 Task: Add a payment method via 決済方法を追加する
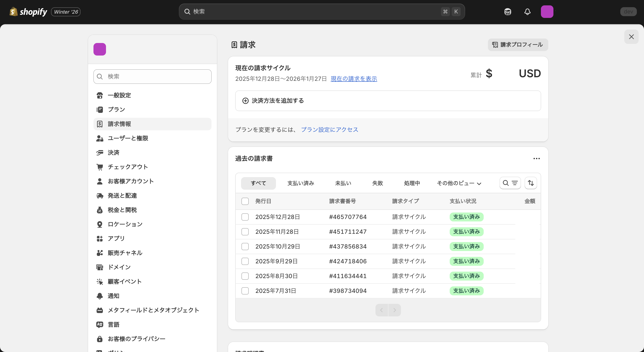(x=278, y=101)
